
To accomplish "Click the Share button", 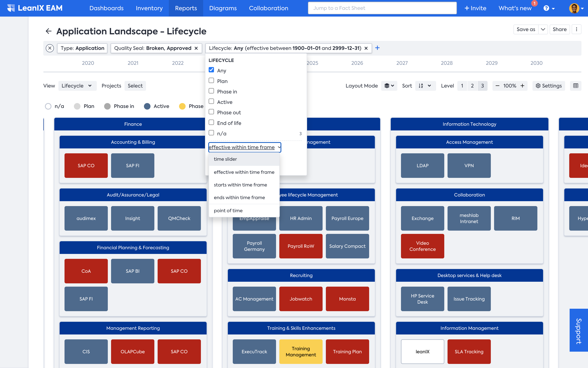I will click(x=560, y=29).
